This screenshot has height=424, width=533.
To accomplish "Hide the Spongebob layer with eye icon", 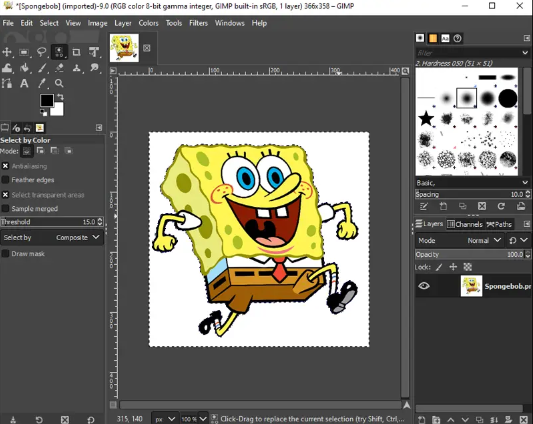I will tap(424, 286).
